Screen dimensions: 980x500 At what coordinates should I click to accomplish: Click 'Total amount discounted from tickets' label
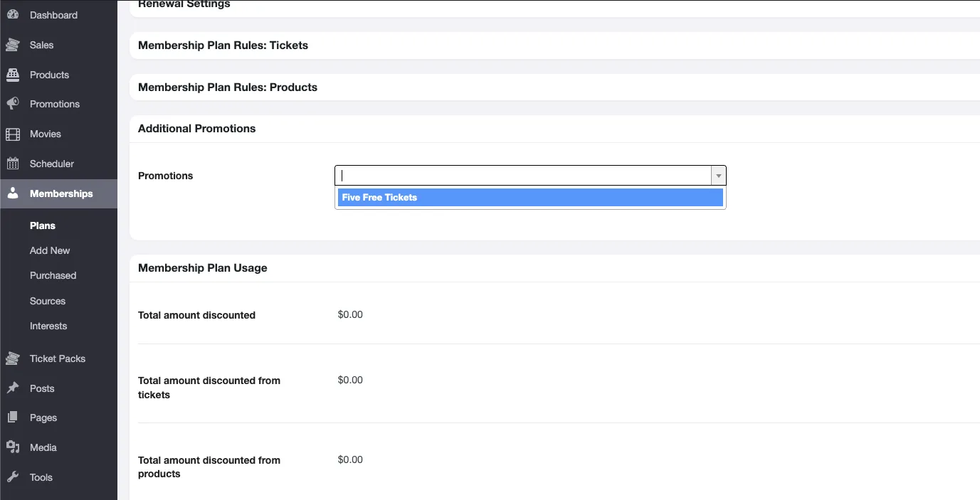[x=209, y=388]
